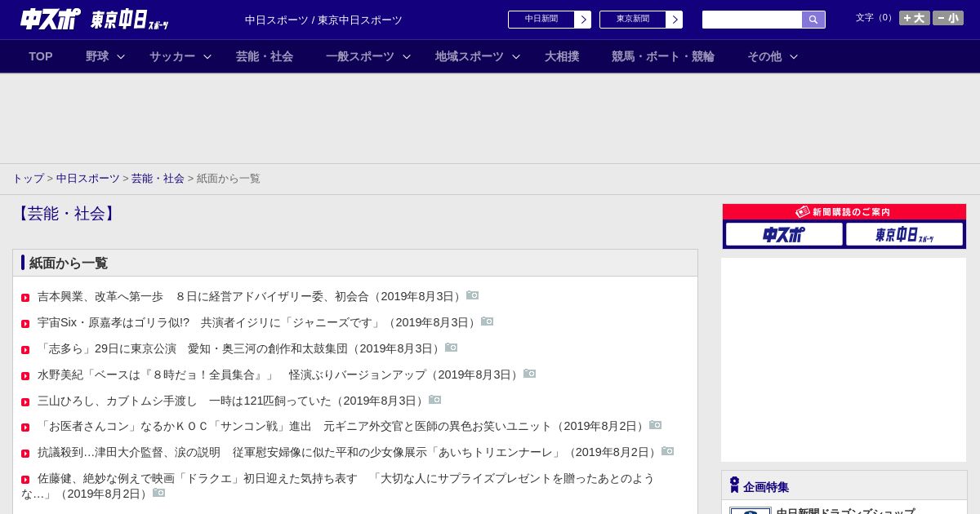Screen dimensions: 980x514
Task: Increase font size with 大 button
Action: pyautogui.click(x=915, y=18)
